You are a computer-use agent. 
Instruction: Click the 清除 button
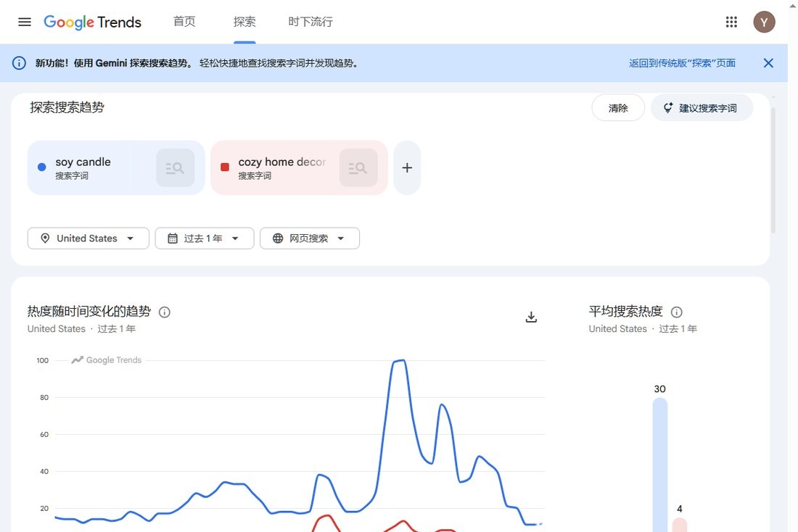coord(618,108)
